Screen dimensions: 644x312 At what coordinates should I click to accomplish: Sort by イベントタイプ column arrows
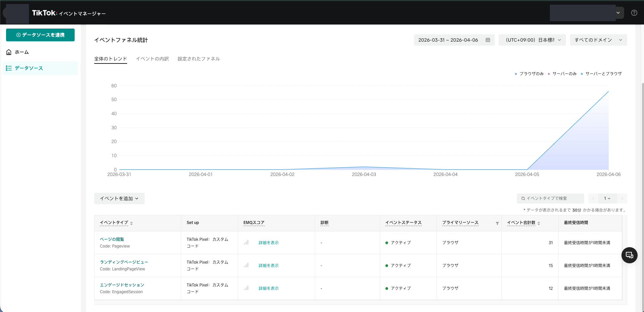tap(131, 223)
